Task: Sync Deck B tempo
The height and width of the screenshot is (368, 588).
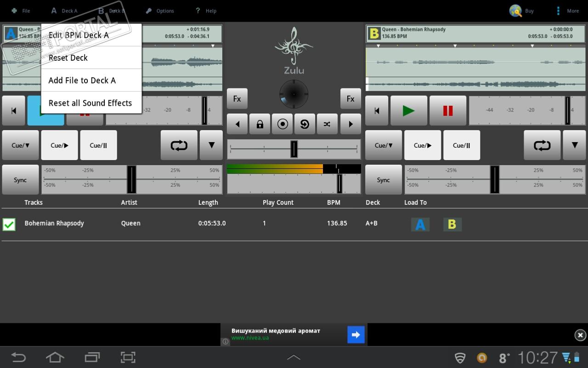Action: [383, 180]
